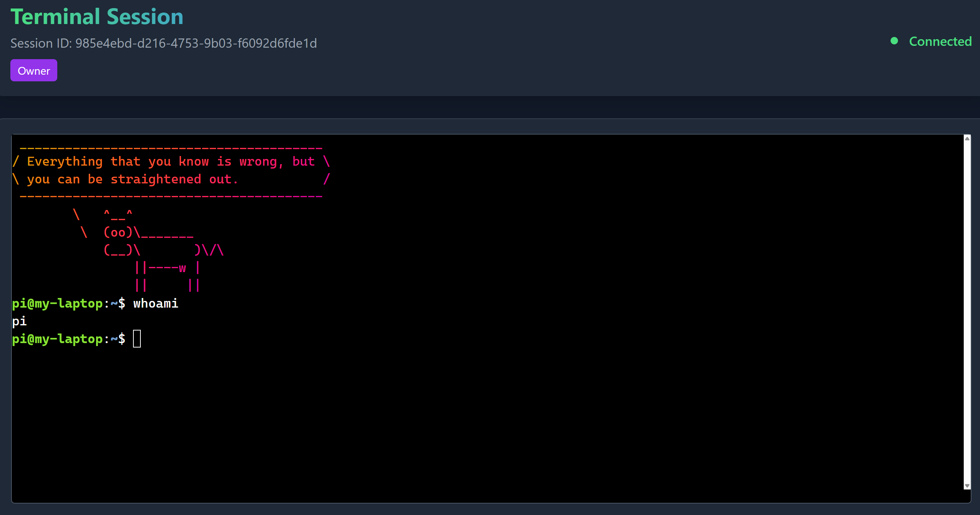The height and width of the screenshot is (515, 980).
Task: Select the Session ID text line
Action: click(164, 43)
